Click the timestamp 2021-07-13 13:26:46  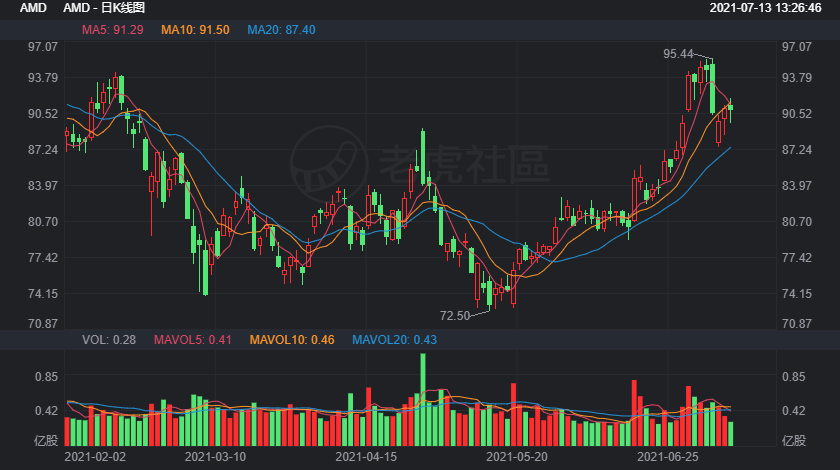click(x=766, y=8)
